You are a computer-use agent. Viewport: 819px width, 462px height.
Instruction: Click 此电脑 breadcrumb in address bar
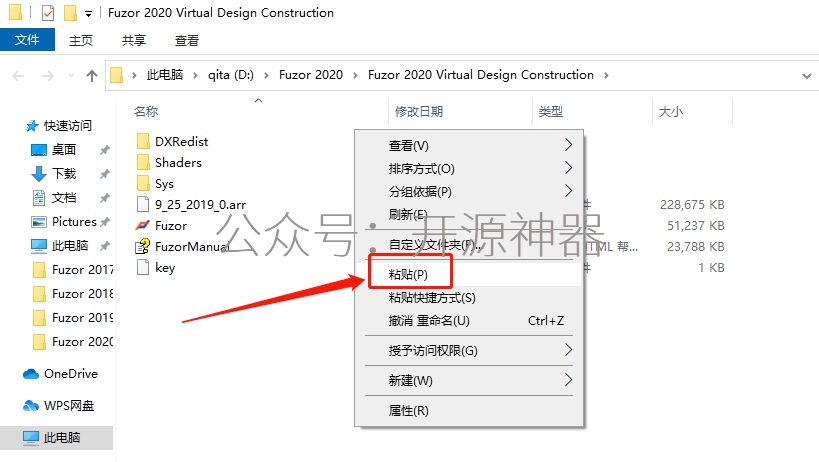pos(165,75)
